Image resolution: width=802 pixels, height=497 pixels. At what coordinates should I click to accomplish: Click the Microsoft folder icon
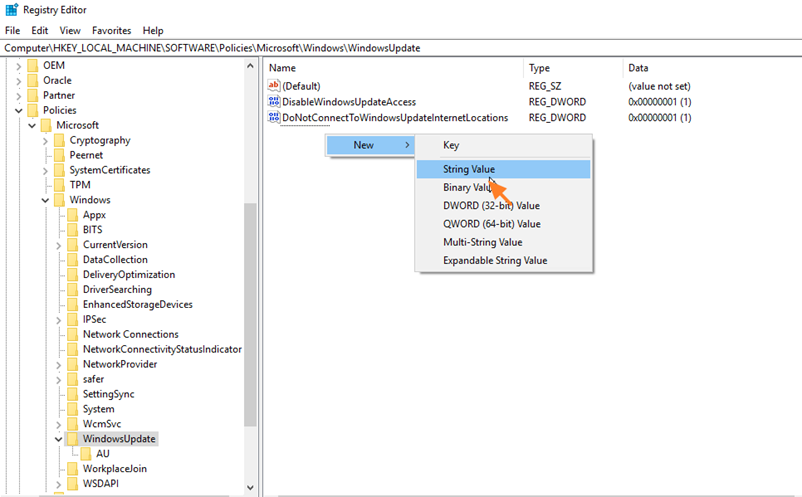[x=46, y=125]
